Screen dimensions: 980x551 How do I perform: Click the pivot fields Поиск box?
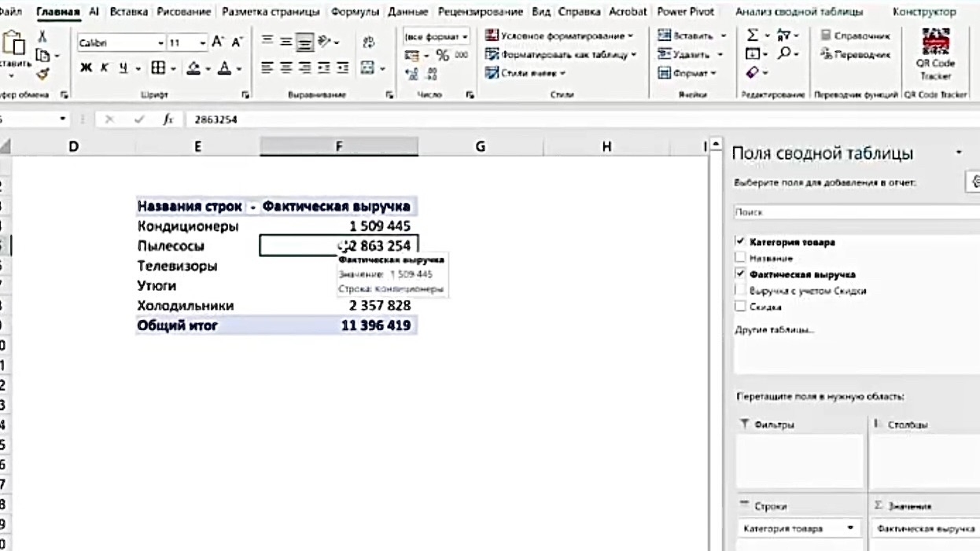(x=856, y=212)
